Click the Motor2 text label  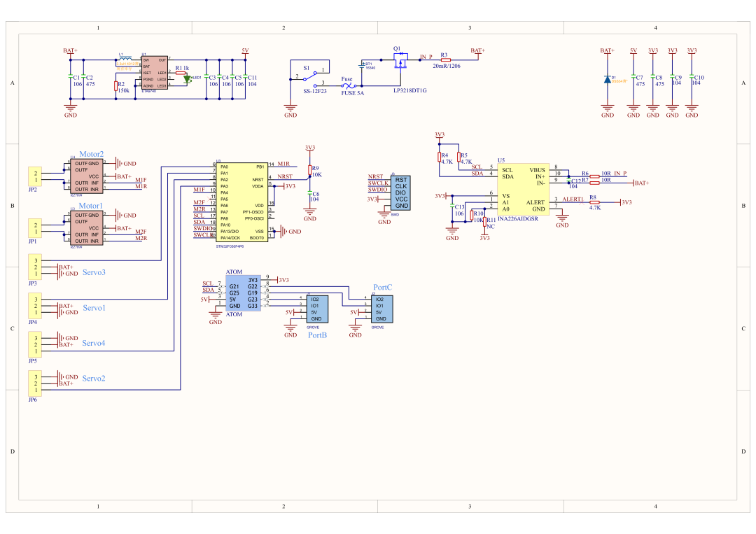click(91, 154)
